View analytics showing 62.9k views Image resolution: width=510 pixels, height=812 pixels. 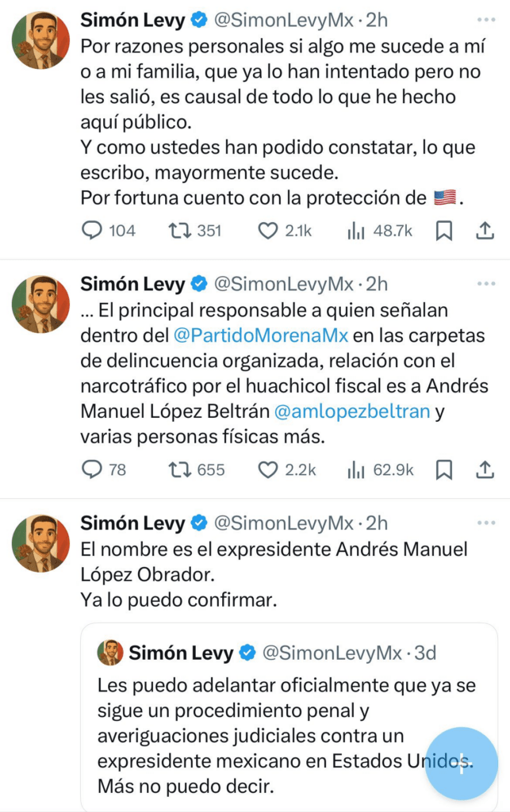click(355, 470)
